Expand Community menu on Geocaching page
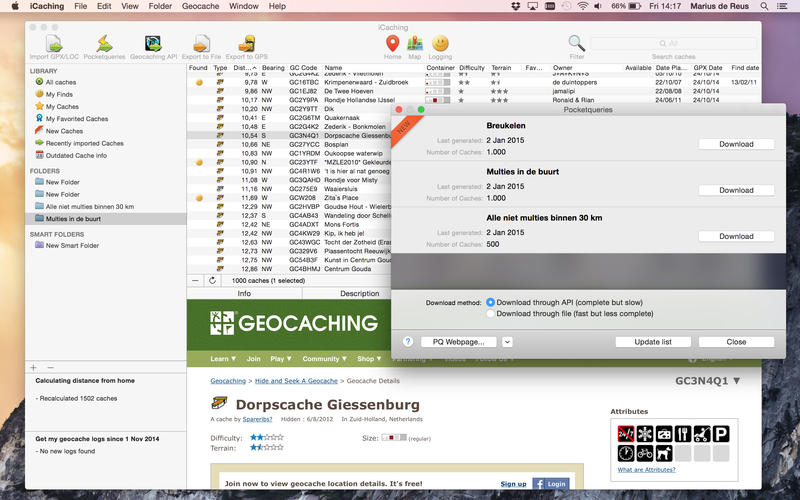 tap(324, 359)
